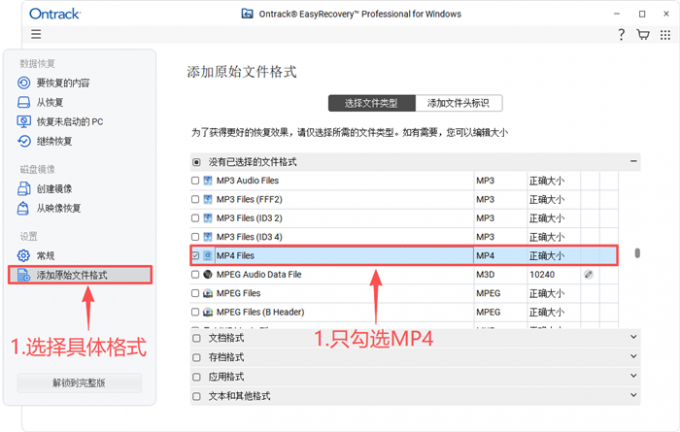
Task: Click the EasyRecovery title bar app icon
Action: [x=247, y=14]
